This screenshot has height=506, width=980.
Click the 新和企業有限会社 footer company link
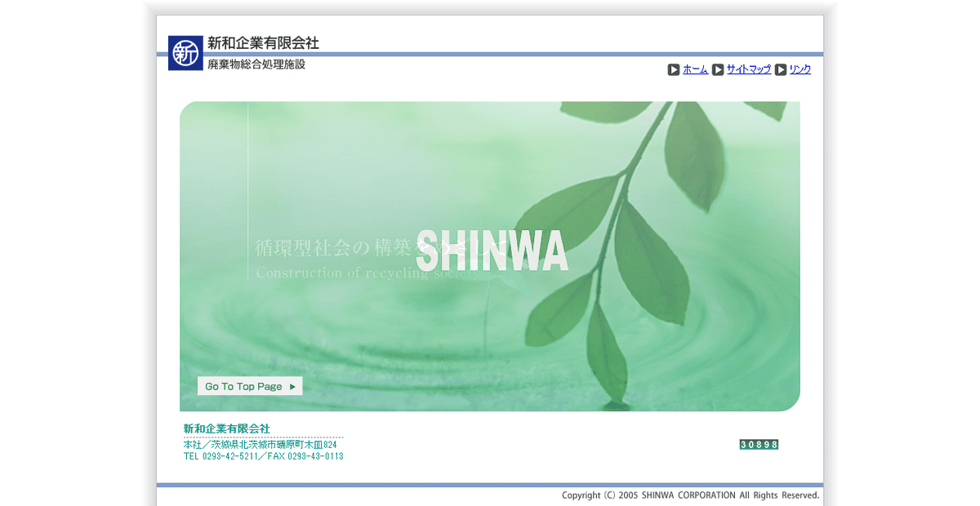tap(227, 428)
